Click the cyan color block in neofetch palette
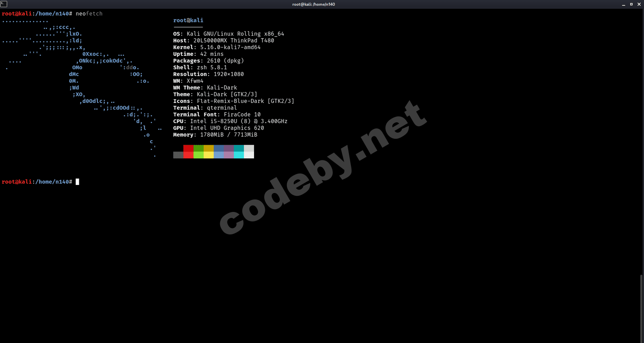Screen dimensions: 644x343 (x=239, y=152)
